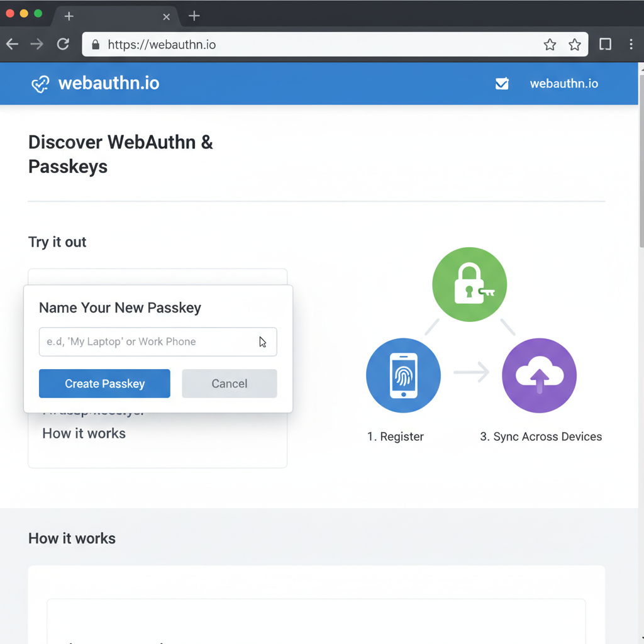This screenshot has height=644, width=644.
Task: Click the address bar URL https://webauthn.io
Action: pyautogui.click(x=162, y=45)
